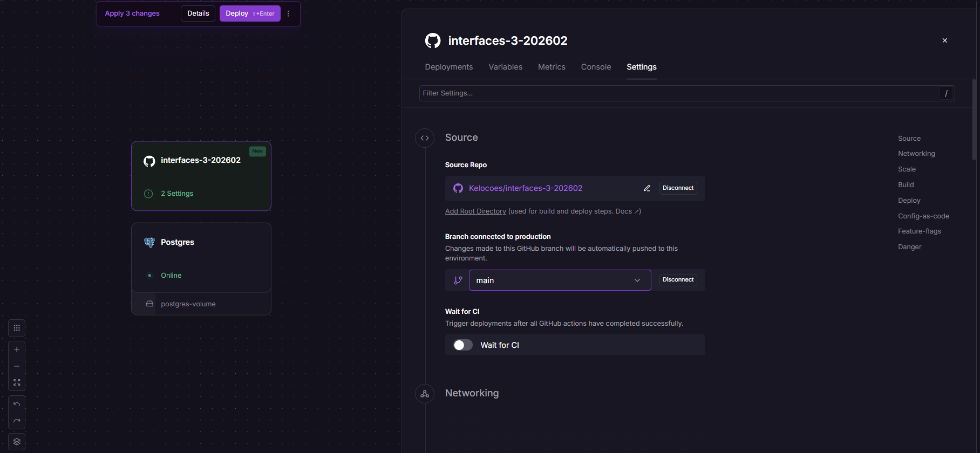
Task: Focus the Filter Settings search field
Action: 687,93
